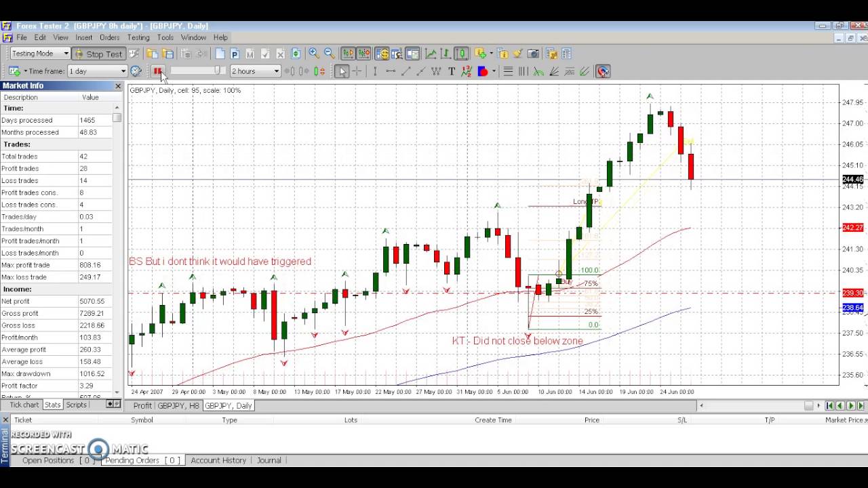Open the Journal tab
The height and width of the screenshot is (488, 868).
click(269, 460)
